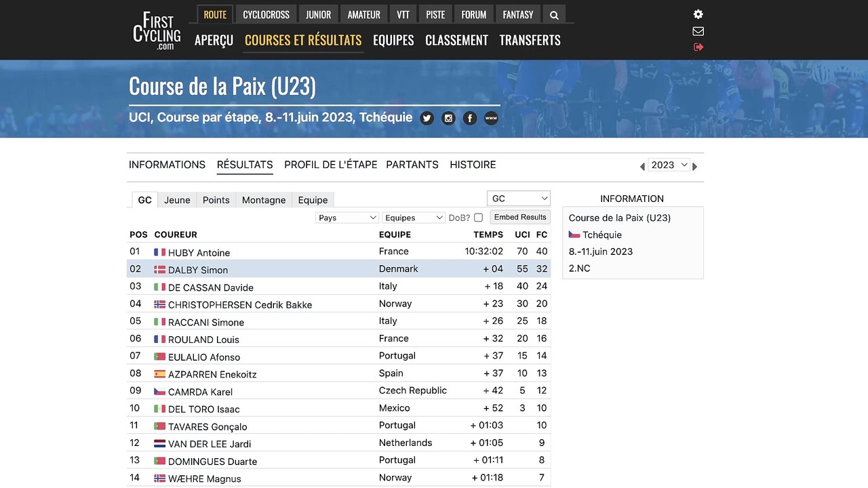Open the FANTASY tab

518,14
